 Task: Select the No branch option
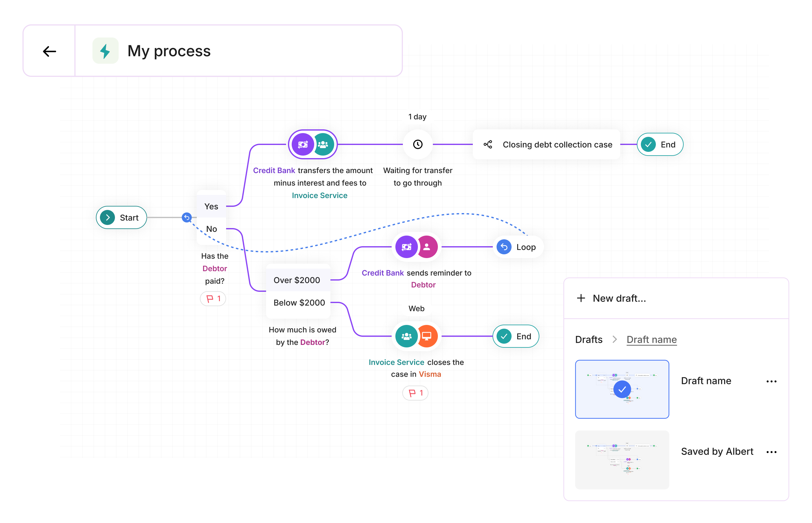coord(211,229)
